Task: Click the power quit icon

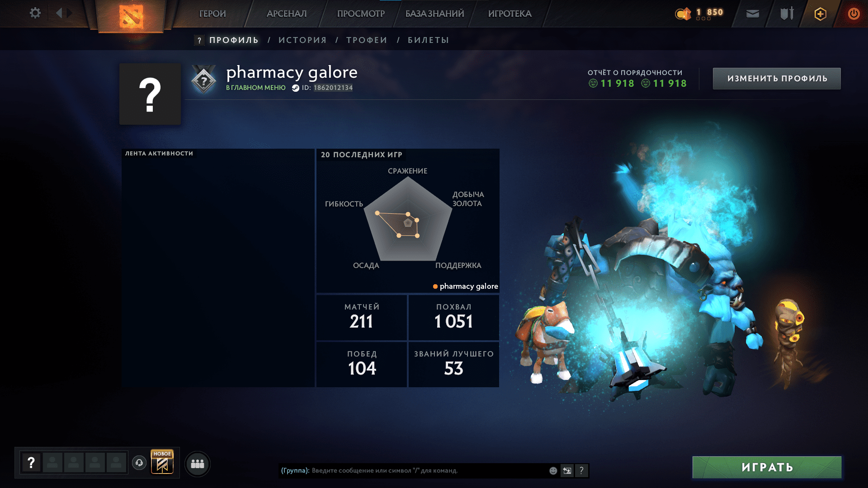Action: click(x=854, y=14)
